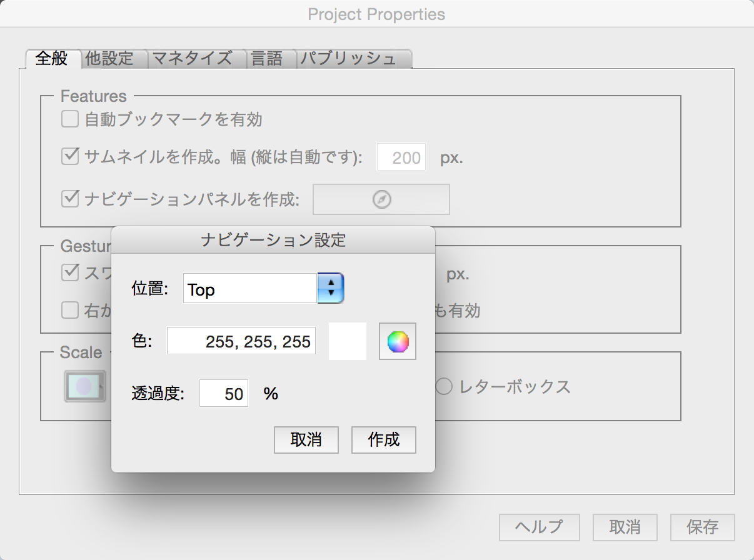754x560 pixels.
Task: Click the Top position combo box
Action: pyautogui.click(x=250, y=289)
